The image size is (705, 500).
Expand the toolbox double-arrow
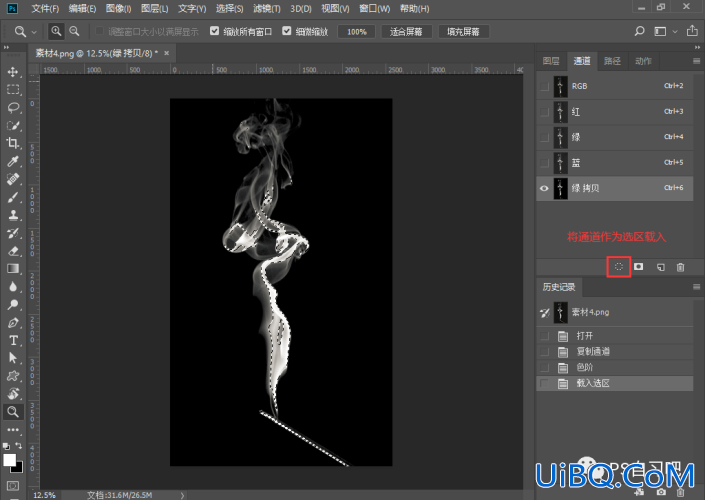pos(6,47)
